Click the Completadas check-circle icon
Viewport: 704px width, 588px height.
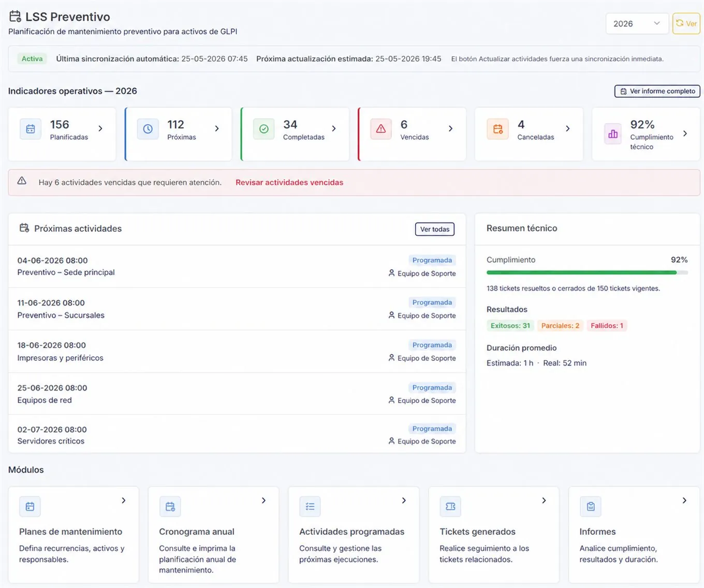[264, 129]
